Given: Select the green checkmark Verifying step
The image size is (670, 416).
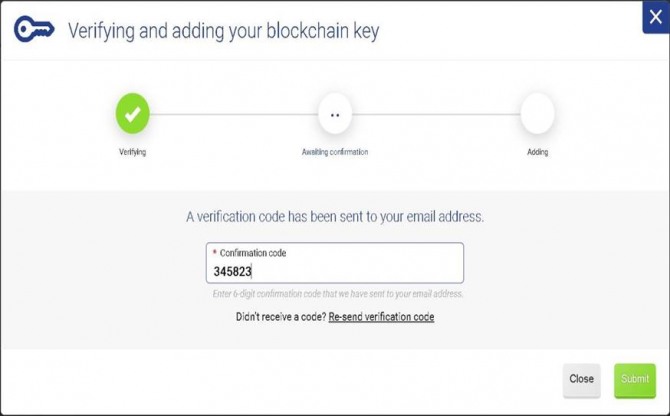Looking at the screenshot, I should tap(132, 114).
